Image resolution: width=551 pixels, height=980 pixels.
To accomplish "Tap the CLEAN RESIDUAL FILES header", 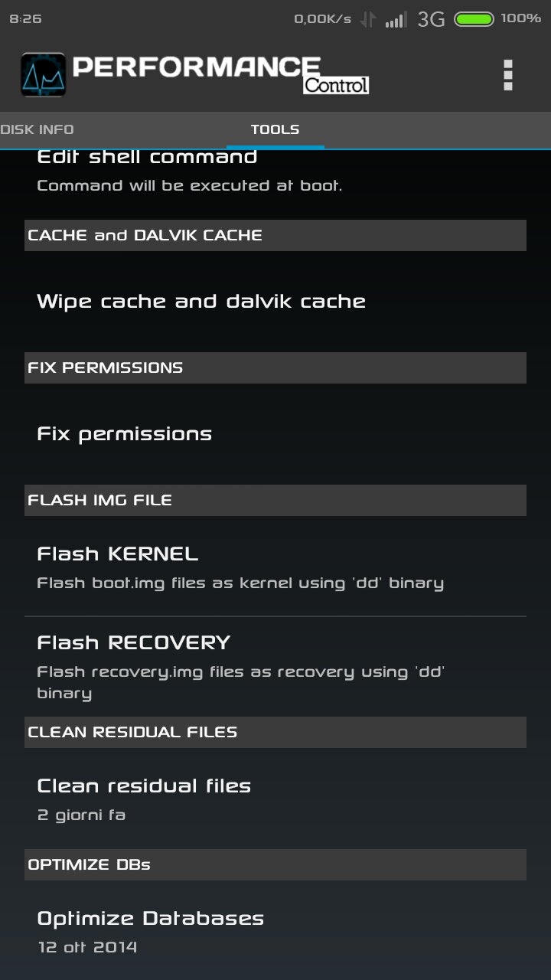I will point(275,732).
